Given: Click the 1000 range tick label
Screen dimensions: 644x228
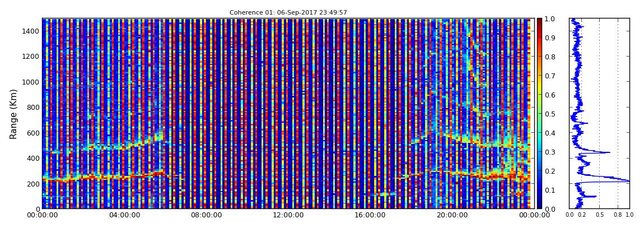Looking at the screenshot, I should 31,82.
